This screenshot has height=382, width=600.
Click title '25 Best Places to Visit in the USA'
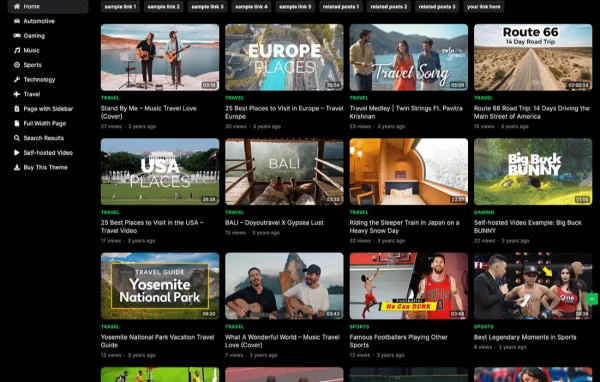tap(152, 227)
